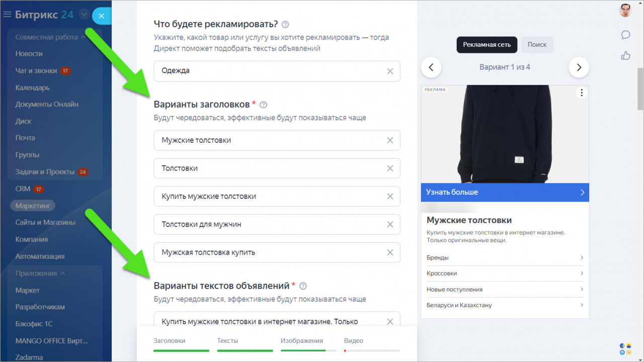This screenshot has height=362, width=644.
Task: Jump to Изображения progress step
Action: click(x=308, y=344)
